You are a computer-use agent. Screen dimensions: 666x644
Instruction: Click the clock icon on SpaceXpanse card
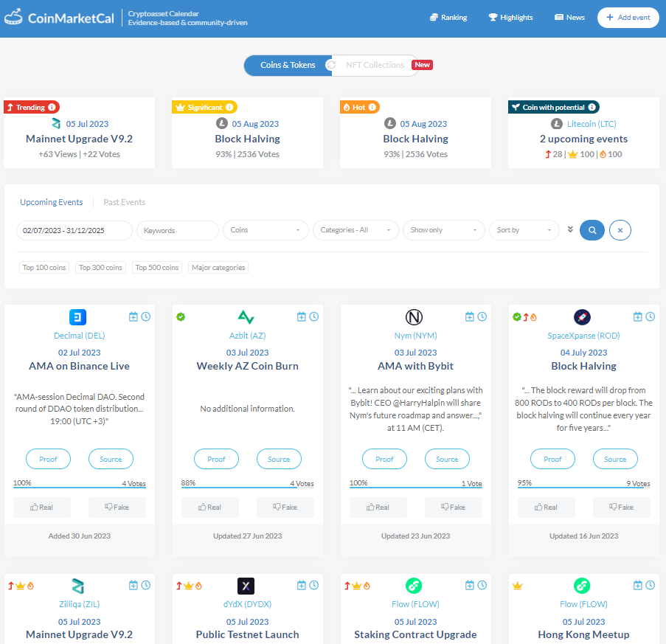pyautogui.click(x=651, y=316)
